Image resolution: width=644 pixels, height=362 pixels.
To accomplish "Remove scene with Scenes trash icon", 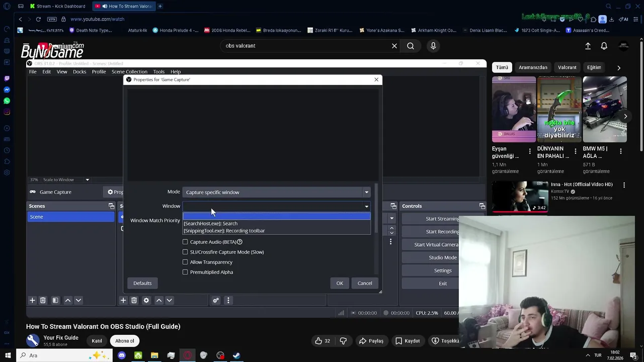I will pos(43,300).
